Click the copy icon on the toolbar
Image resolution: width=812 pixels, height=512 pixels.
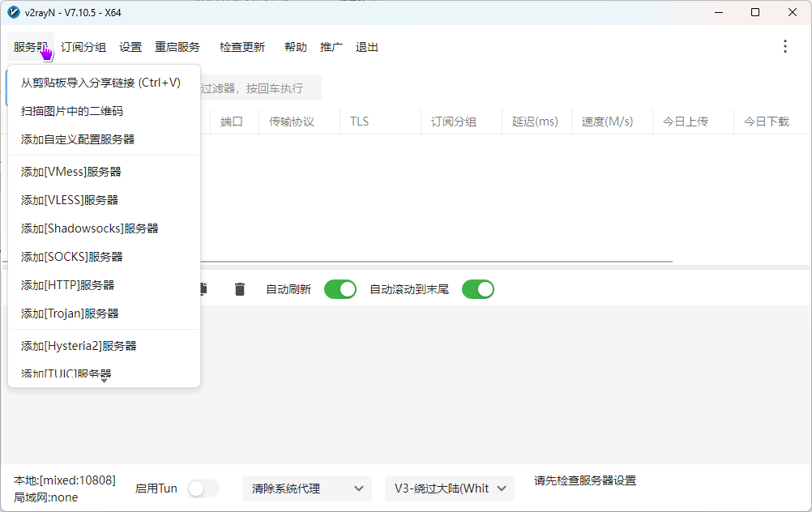(202, 289)
